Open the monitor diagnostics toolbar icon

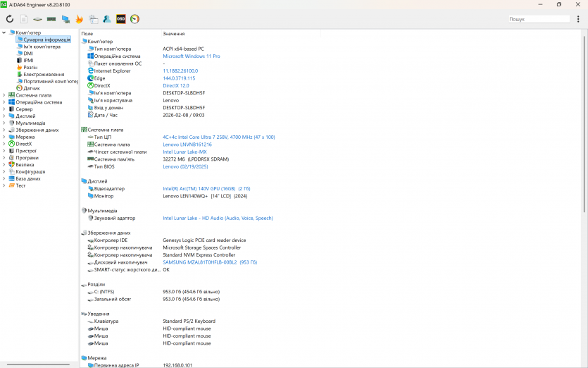[65, 19]
